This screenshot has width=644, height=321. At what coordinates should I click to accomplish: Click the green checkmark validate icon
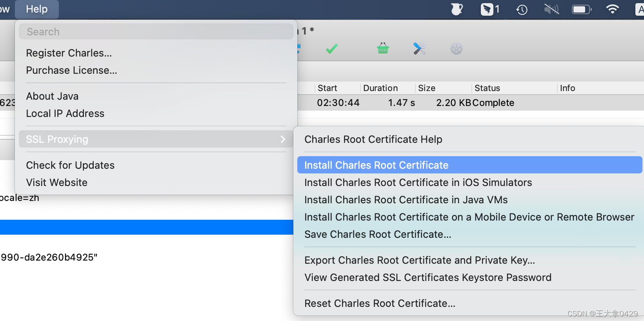331,49
